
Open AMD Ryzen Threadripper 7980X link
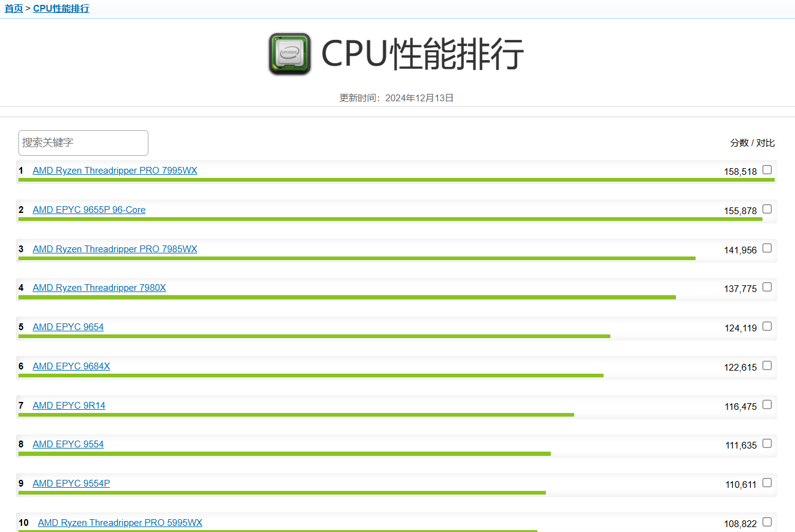tap(99, 288)
